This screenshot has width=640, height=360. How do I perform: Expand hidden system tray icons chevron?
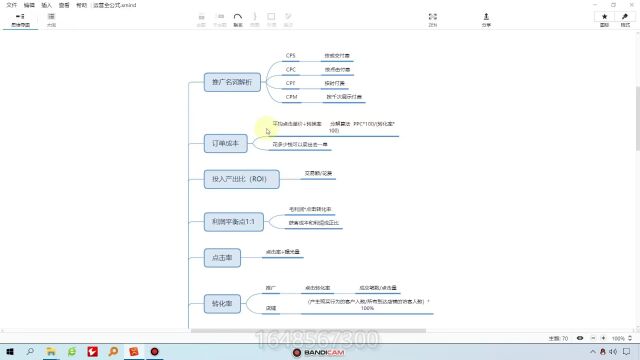click(x=593, y=351)
